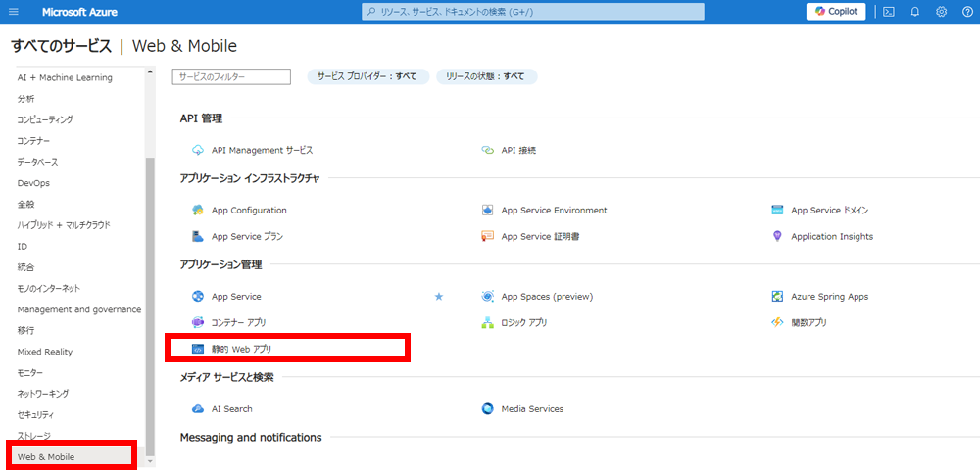Select the セキュリティ category
980x473 pixels.
click(35, 415)
